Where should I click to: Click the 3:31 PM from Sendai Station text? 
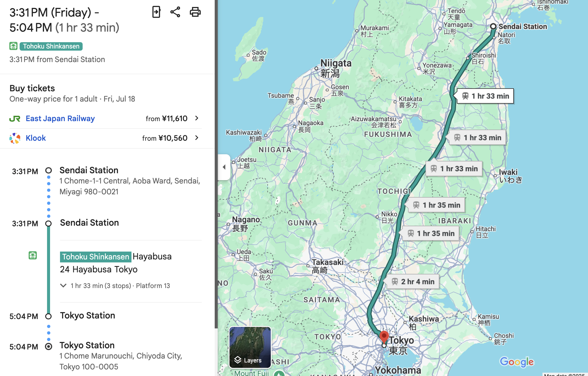tap(57, 59)
